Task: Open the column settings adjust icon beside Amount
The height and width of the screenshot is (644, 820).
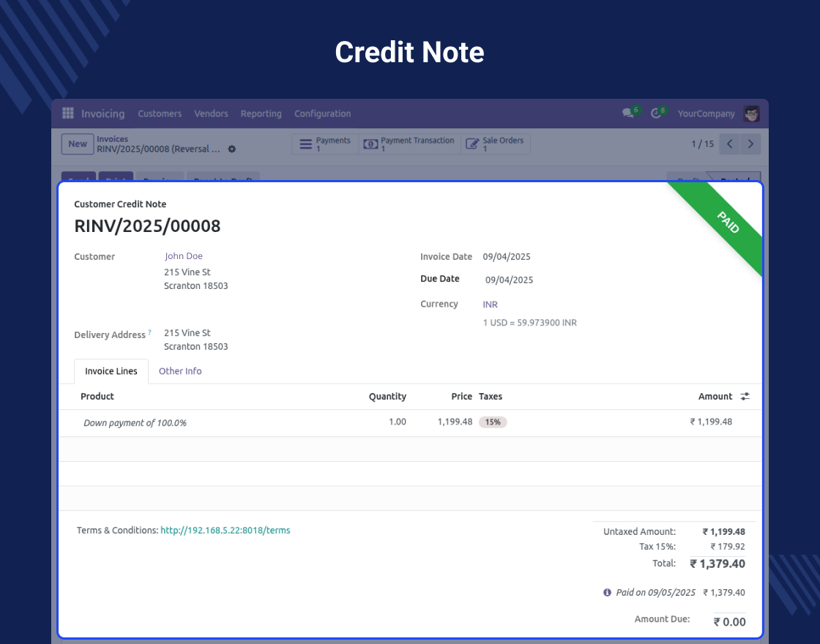Action: pos(745,396)
